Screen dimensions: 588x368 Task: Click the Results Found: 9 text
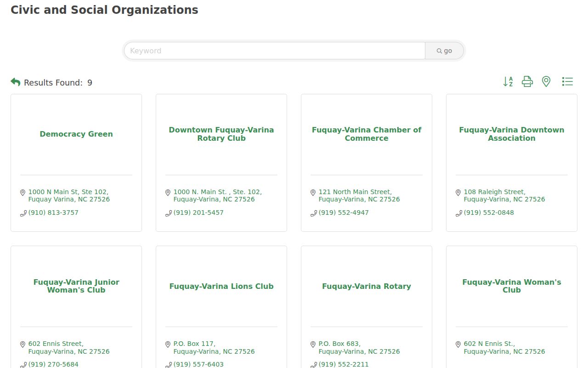[x=58, y=83]
